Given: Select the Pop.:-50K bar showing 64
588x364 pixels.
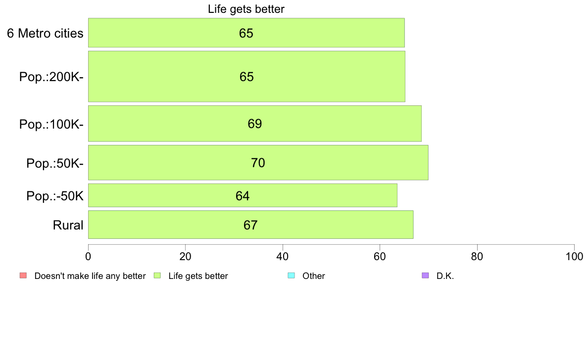Looking at the screenshot, I should pos(243,195).
